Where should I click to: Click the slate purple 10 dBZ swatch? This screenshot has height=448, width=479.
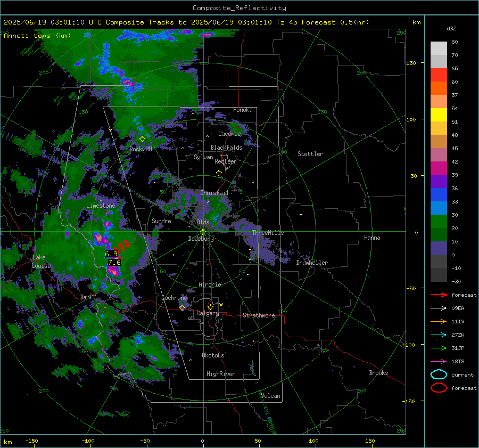(x=439, y=248)
